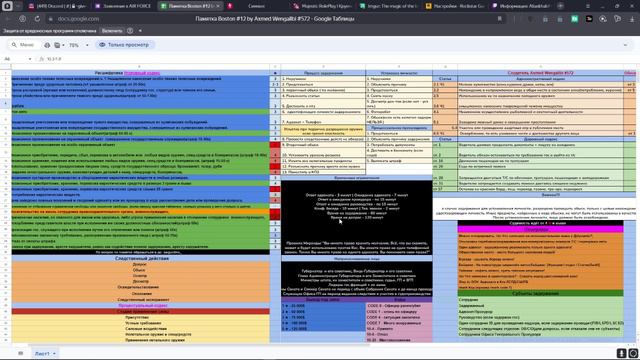640x360 pixels.
Task: Select the CODE 0 - Офицер ранен/убит cell
Action: click(x=399, y=306)
